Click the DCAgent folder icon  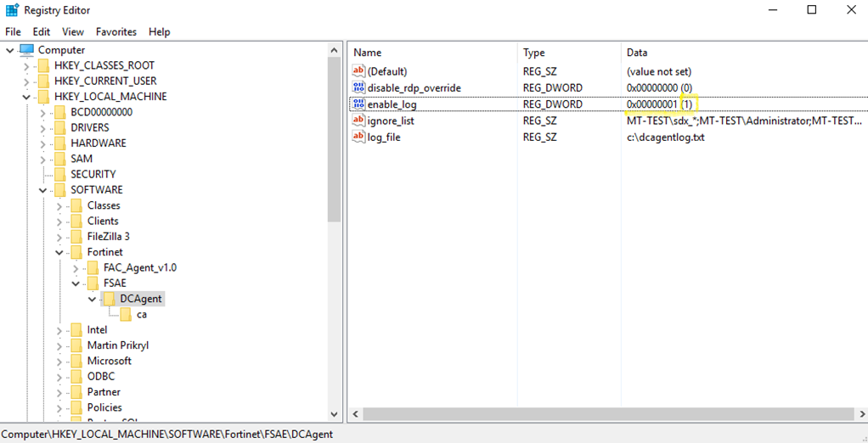(x=109, y=299)
